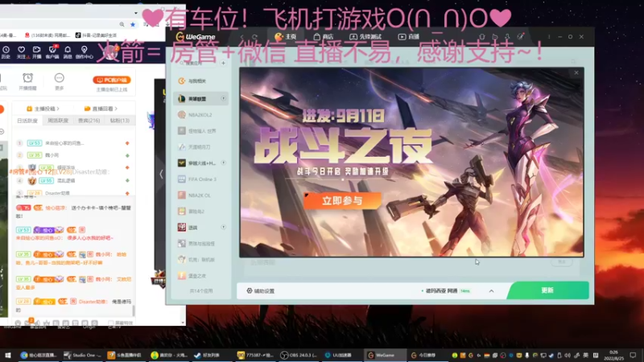Switch to the 贵宾(216) tab
Viewport: 644px width, 362px height.
(89, 121)
